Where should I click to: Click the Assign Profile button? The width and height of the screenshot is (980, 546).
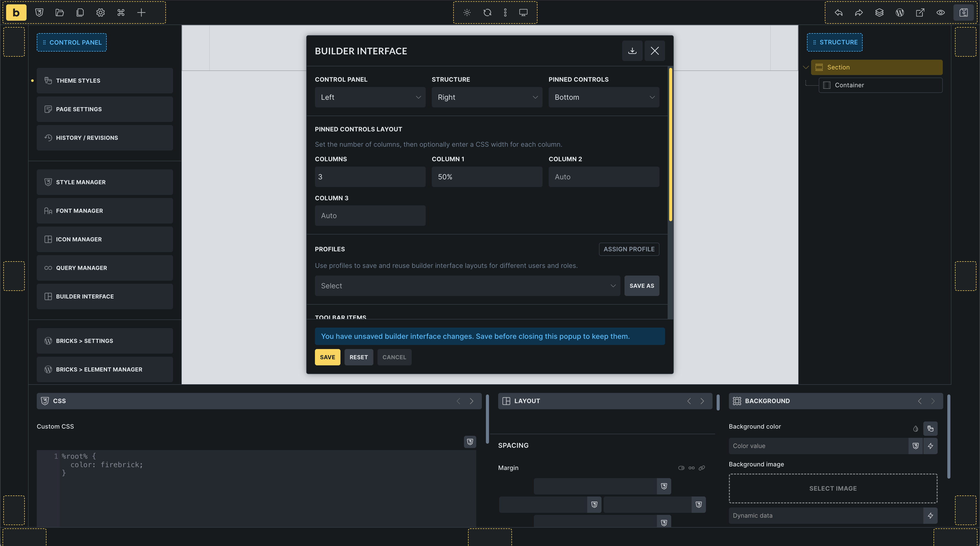pyautogui.click(x=629, y=249)
